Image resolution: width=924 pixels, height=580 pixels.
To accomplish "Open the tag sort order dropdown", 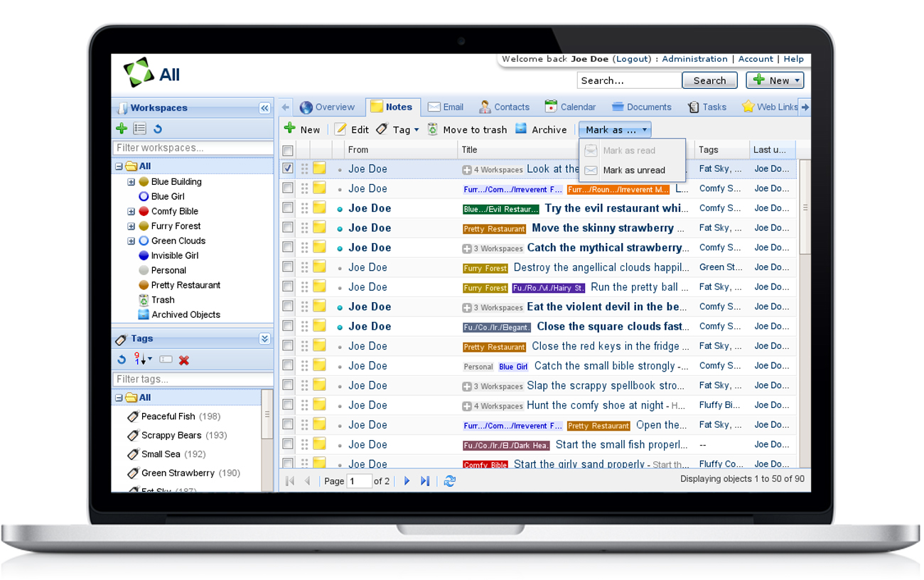I will [143, 360].
